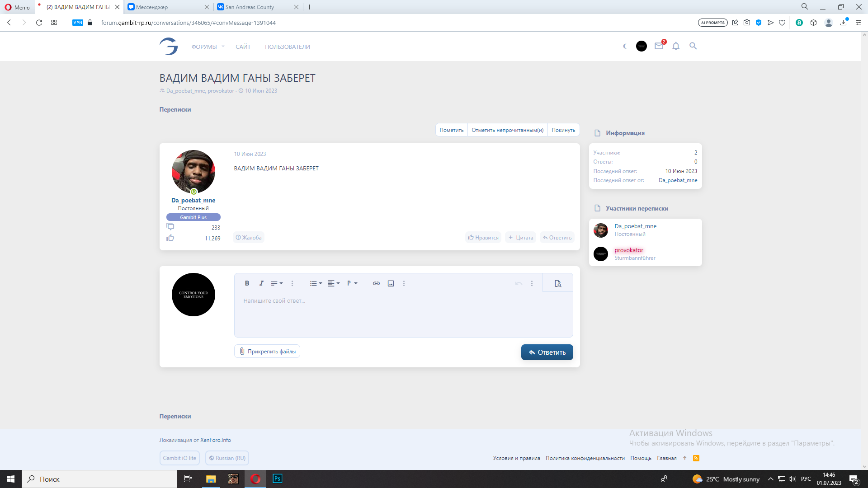
Task: Click the blue Ответить submit button
Action: click(x=547, y=352)
